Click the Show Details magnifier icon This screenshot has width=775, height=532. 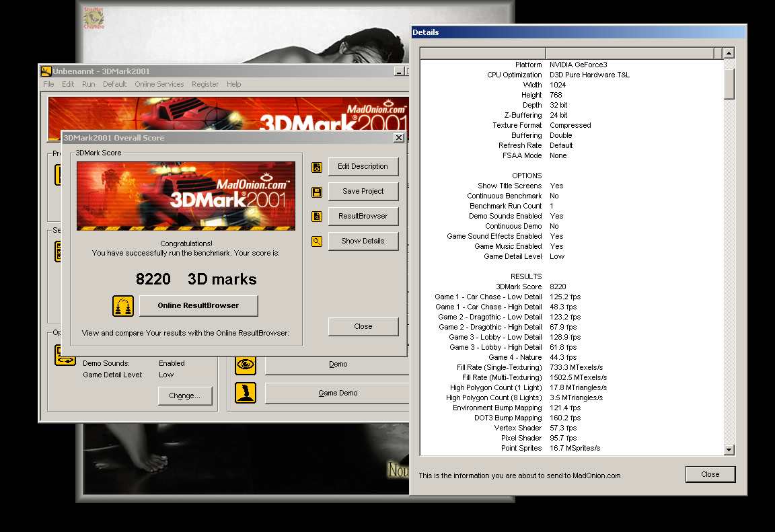coord(317,241)
